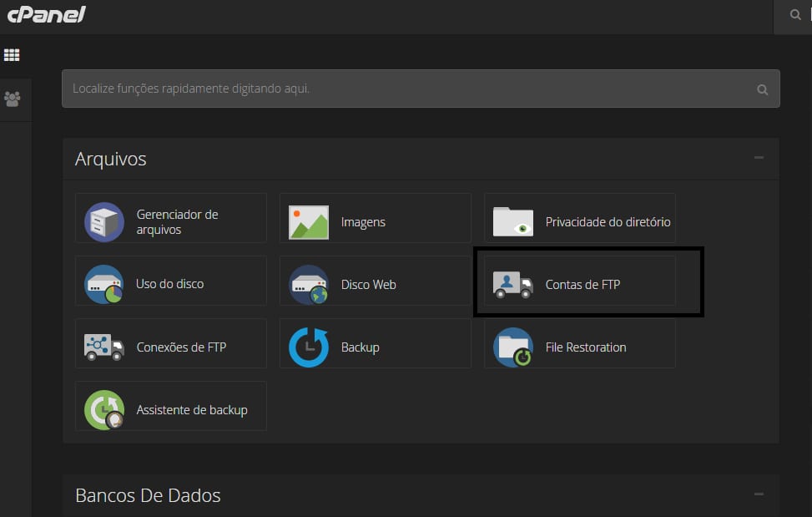The height and width of the screenshot is (517, 812).
Task: Open the Contas de FTP link
Action: (583, 285)
